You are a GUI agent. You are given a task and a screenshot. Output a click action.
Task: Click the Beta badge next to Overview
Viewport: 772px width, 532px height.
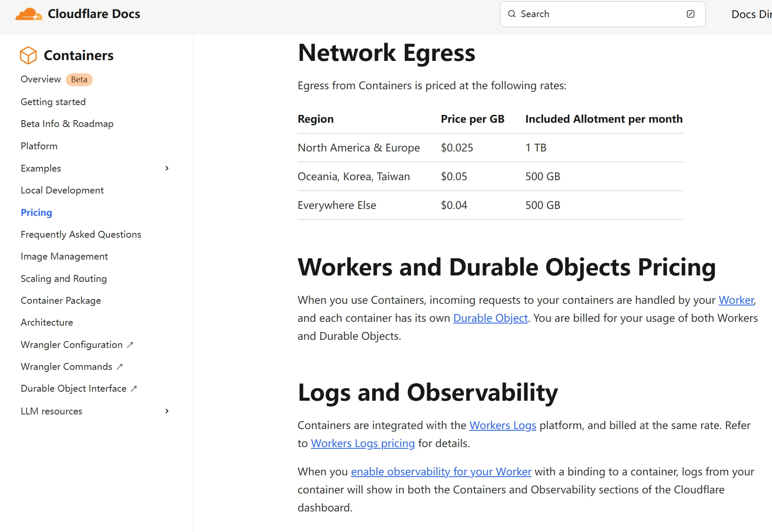coord(79,79)
